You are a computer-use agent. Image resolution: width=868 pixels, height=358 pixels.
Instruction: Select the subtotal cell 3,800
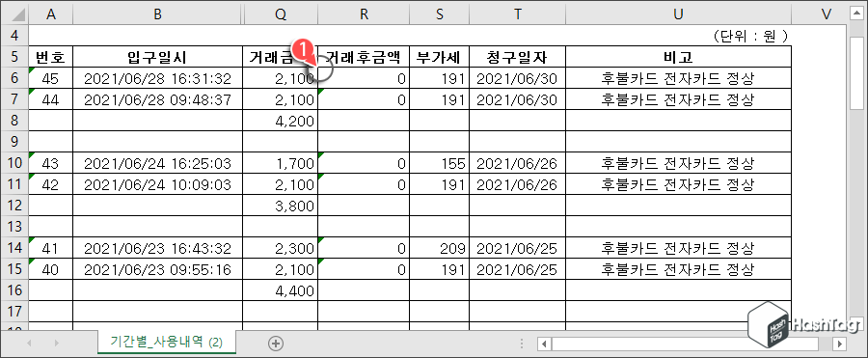tap(280, 206)
